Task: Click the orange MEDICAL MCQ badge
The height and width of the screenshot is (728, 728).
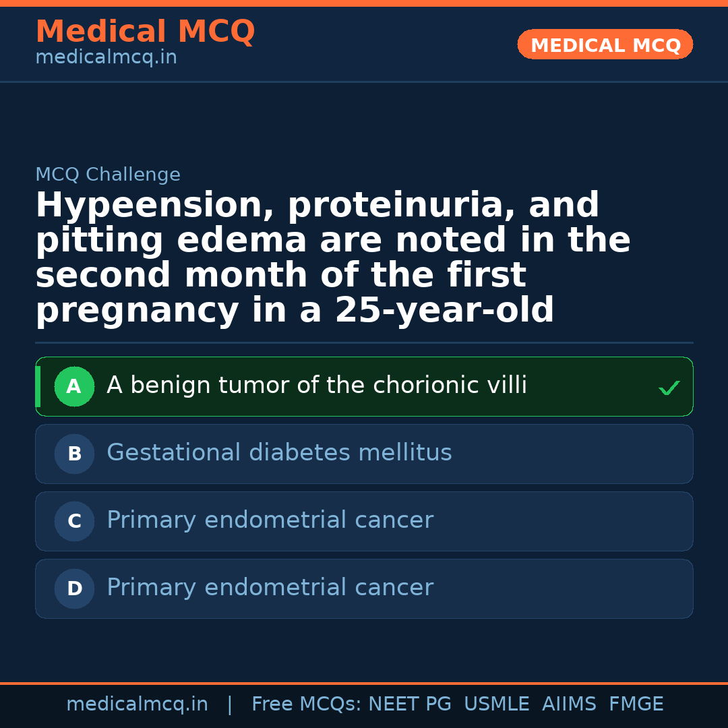Action: [605, 45]
